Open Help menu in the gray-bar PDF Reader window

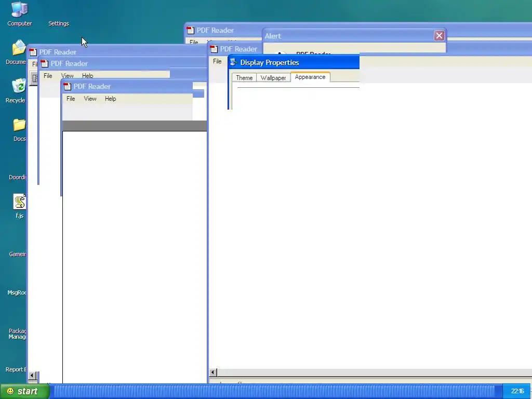click(x=110, y=98)
